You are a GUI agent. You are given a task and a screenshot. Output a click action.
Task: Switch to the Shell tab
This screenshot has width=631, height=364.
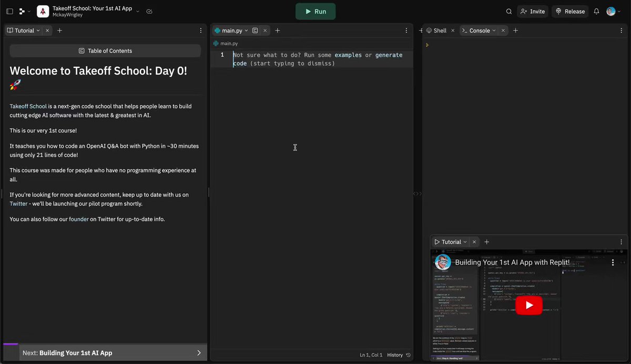[x=436, y=30]
